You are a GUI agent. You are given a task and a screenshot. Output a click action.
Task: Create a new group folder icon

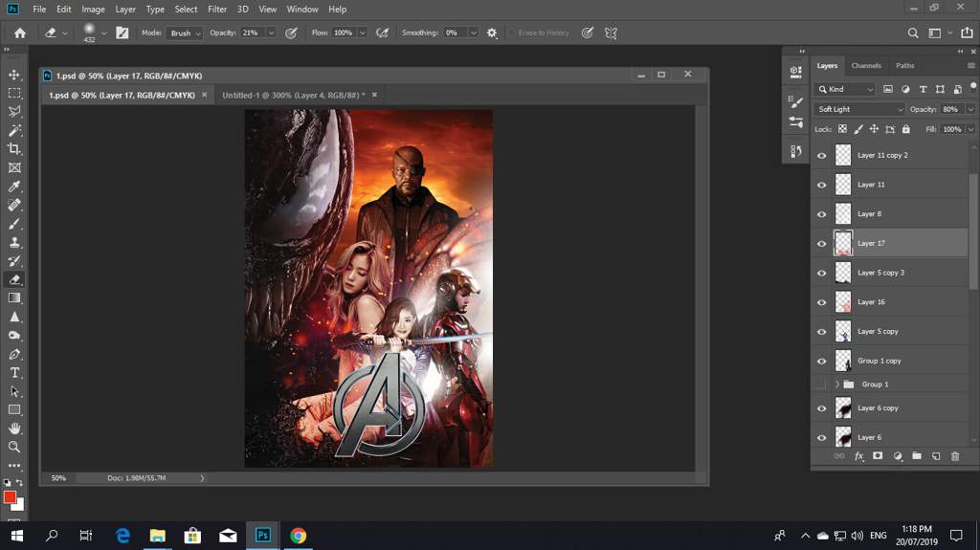[916, 456]
